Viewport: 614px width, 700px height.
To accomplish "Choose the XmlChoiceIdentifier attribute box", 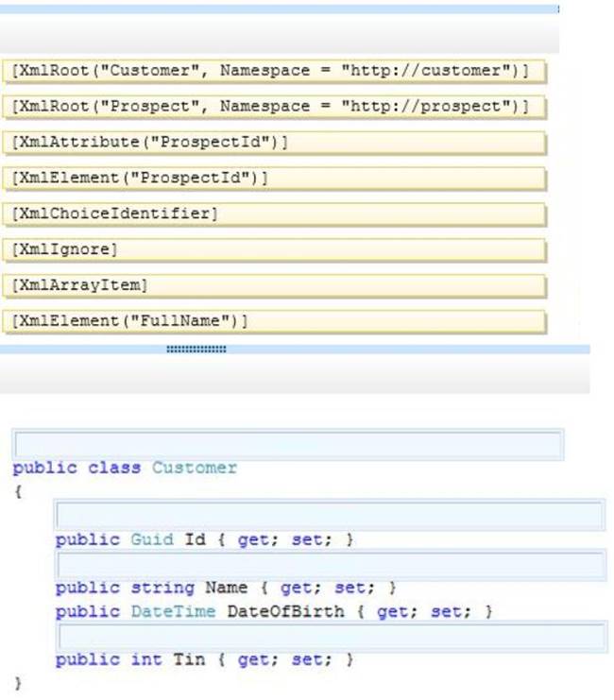I will [x=274, y=214].
